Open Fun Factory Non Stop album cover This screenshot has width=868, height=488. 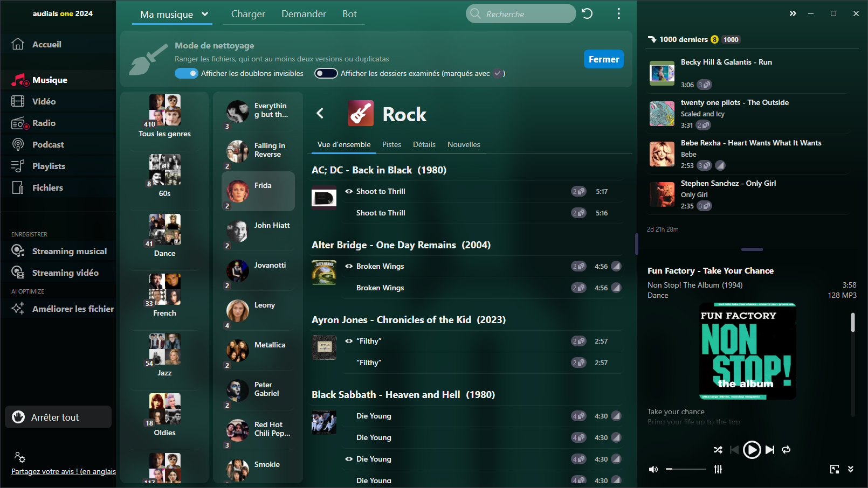pyautogui.click(x=747, y=351)
